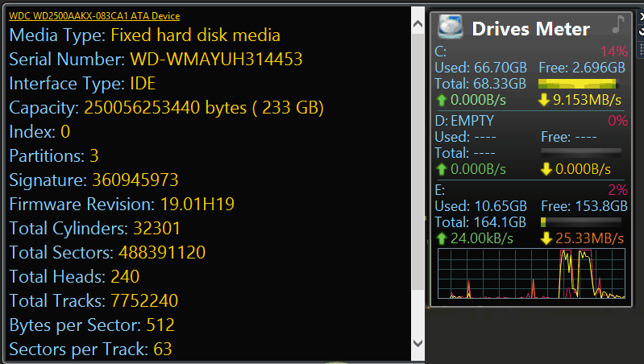
Task: Click the 9.153MB/s read speed value
Action: point(587,100)
